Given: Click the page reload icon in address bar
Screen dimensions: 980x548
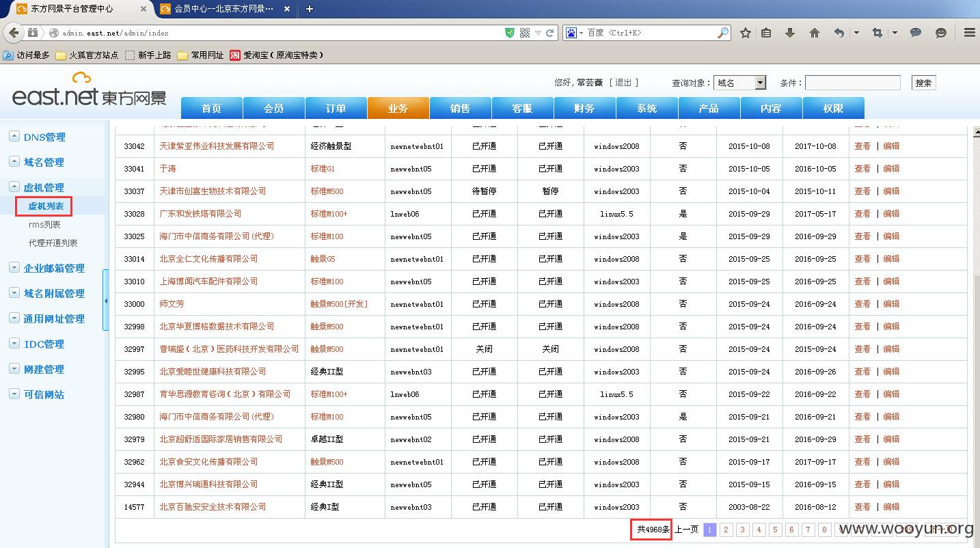Looking at the screenshot, I should 550,33.
